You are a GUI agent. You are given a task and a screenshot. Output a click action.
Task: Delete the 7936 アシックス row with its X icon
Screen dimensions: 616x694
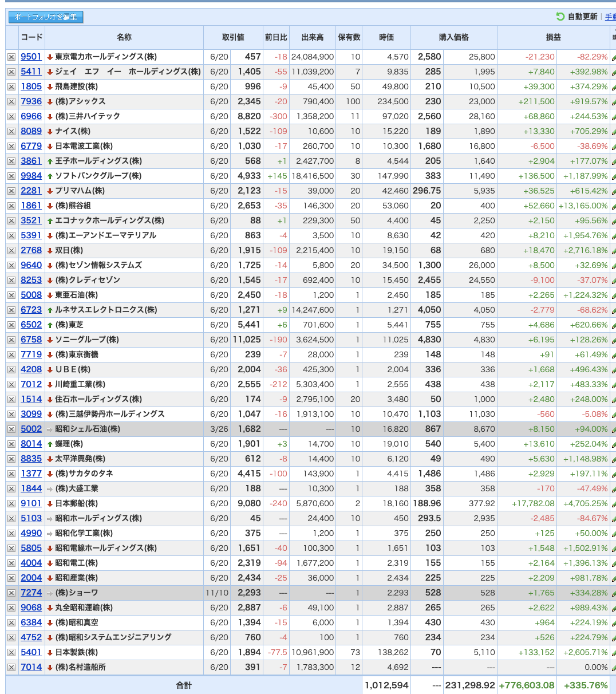11,102
